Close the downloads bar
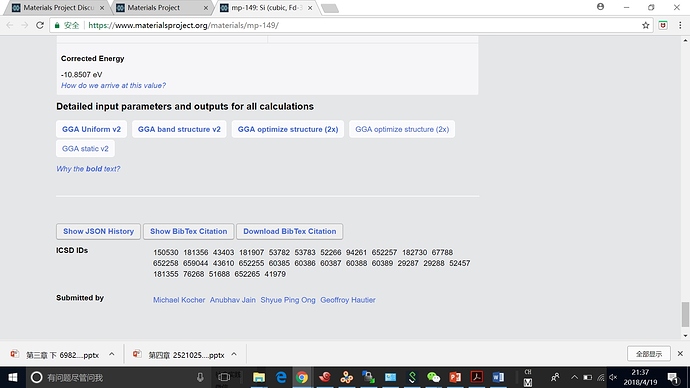Screen dimensions: 690x388 click(680, 354)
